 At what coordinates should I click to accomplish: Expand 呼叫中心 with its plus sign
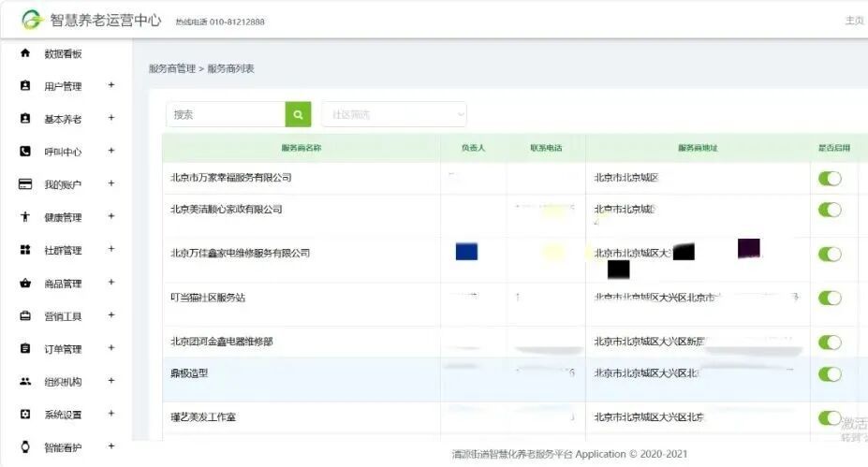pos(111,150)
